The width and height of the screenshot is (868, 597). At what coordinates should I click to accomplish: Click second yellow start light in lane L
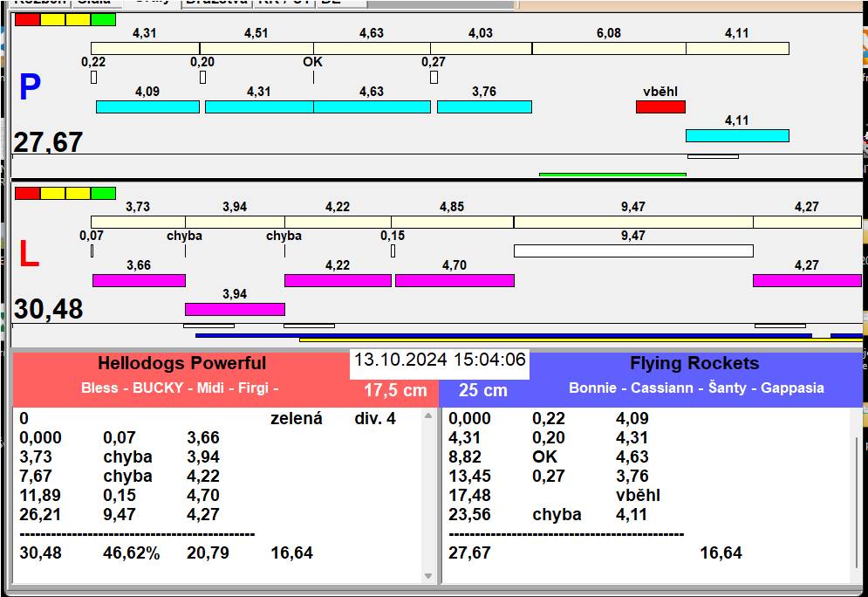[78, 193]
